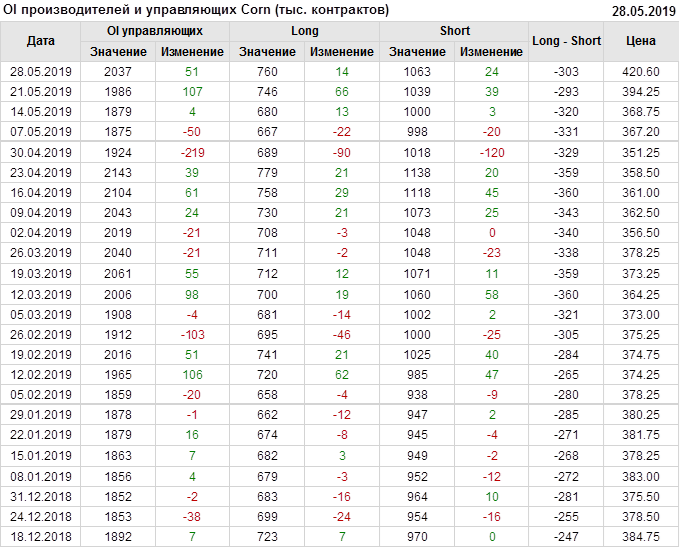The width and height of the screenshot is (680, 548).
Task: Select the 30.04.2019 date cell
Action: click(x=41, y=153)
